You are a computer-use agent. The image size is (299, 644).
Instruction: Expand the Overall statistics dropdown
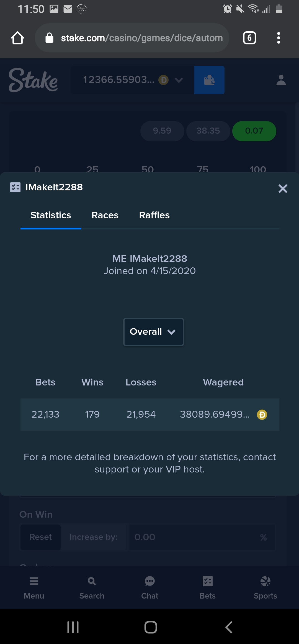pos(153,332)
